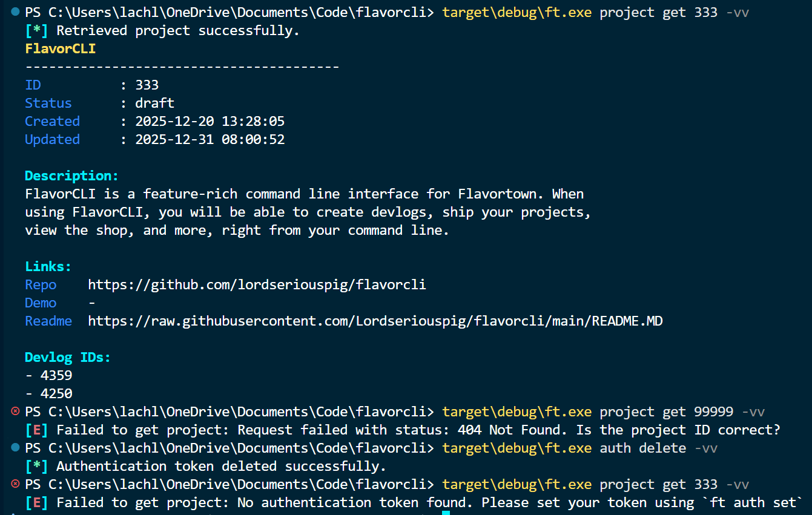Click the error icon beside project get 99999 command

pos(15,412)
